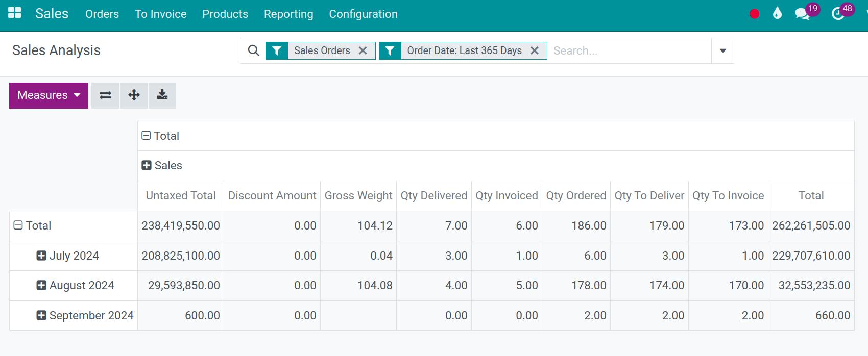Click the 208,825,100.00 July cell
The image size is (868, 356).
pos(181,256)
